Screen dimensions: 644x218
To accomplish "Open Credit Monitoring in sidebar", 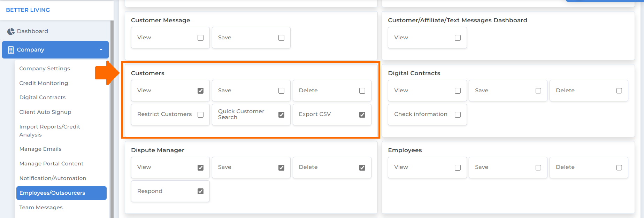I will (44, 83).
